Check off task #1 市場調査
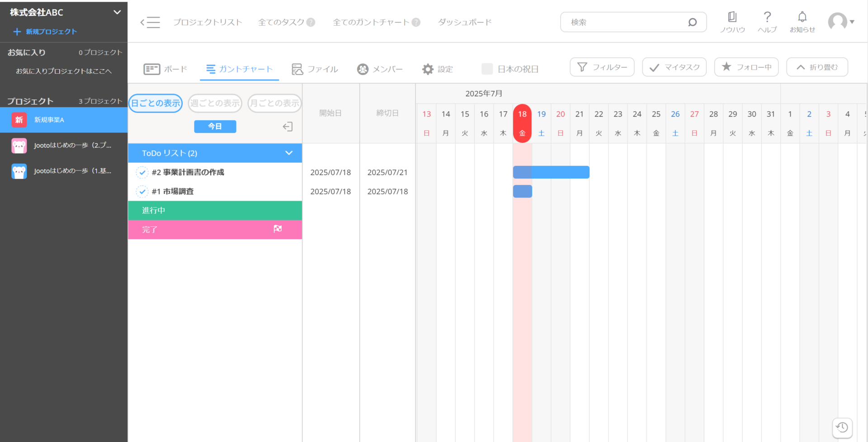 pos(142,192)
